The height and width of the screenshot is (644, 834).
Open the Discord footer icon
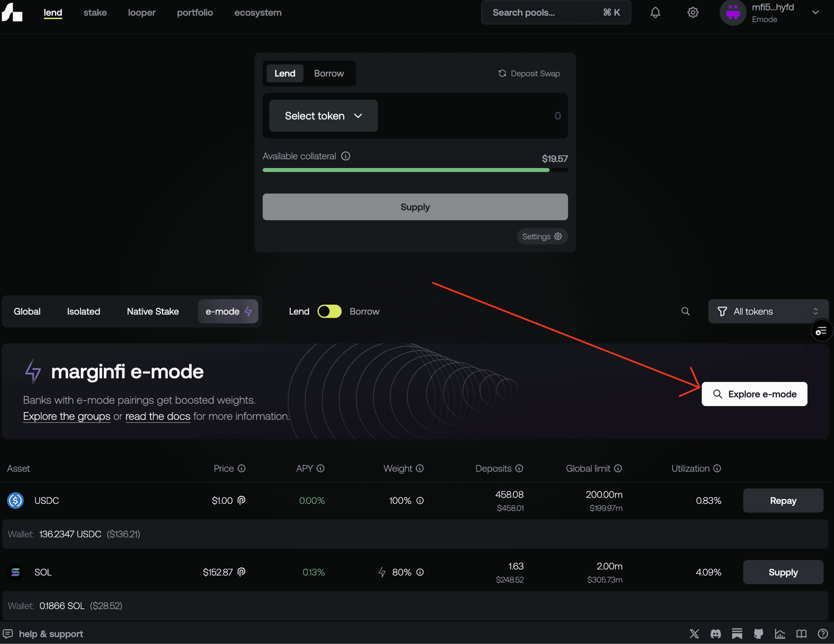coord(716,634)
